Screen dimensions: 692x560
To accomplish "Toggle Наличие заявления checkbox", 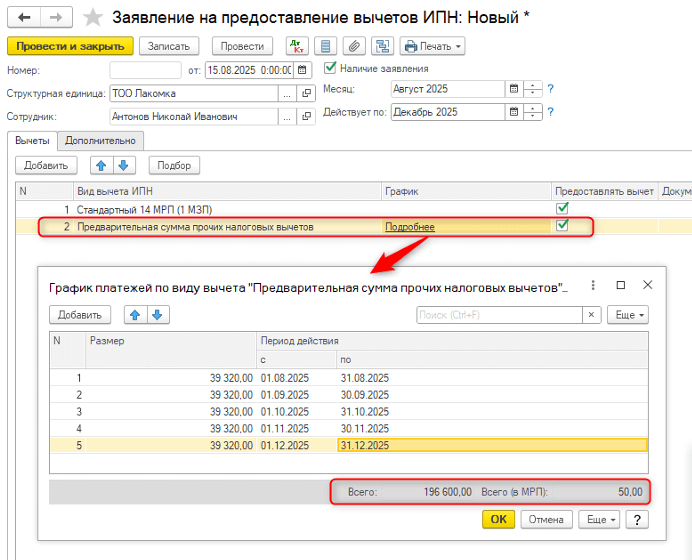I will coord(331,68).
